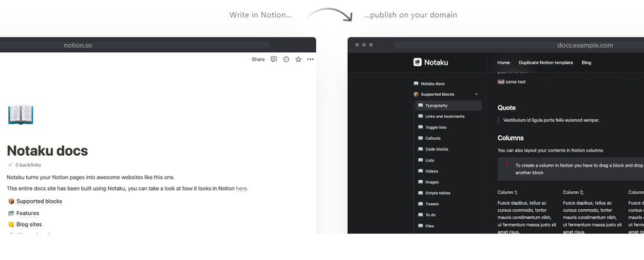Select Lists in the sidebar
The image size is (644, 260).
point(430,161)
